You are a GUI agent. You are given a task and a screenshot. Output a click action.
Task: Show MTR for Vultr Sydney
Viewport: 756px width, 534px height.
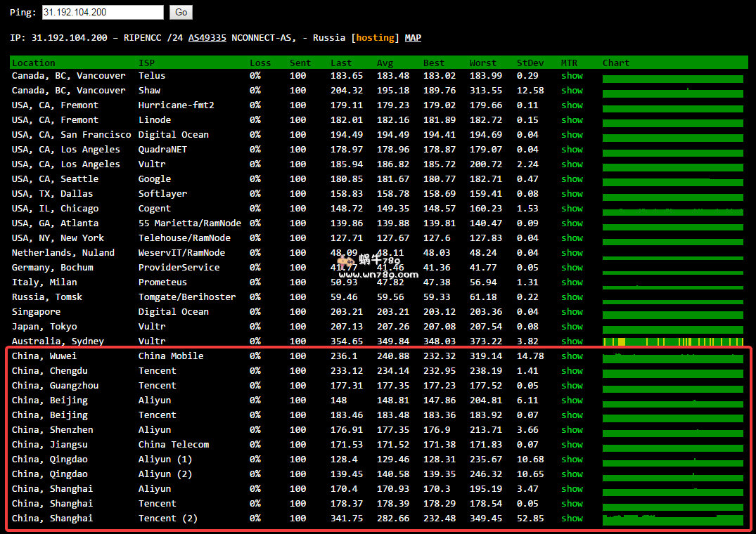(x=572, y=341)
